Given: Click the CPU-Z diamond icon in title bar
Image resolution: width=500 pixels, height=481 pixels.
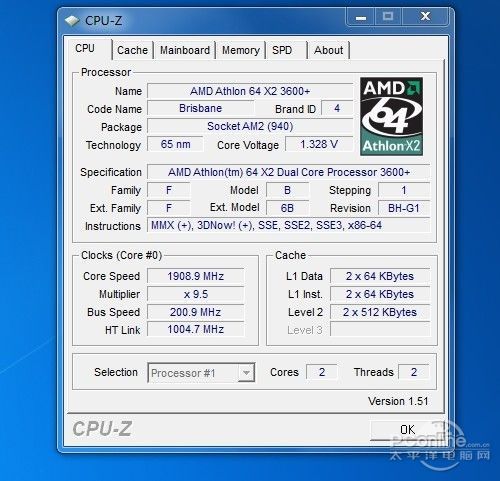Looking at the screenshot, I should tap(72, 21).
